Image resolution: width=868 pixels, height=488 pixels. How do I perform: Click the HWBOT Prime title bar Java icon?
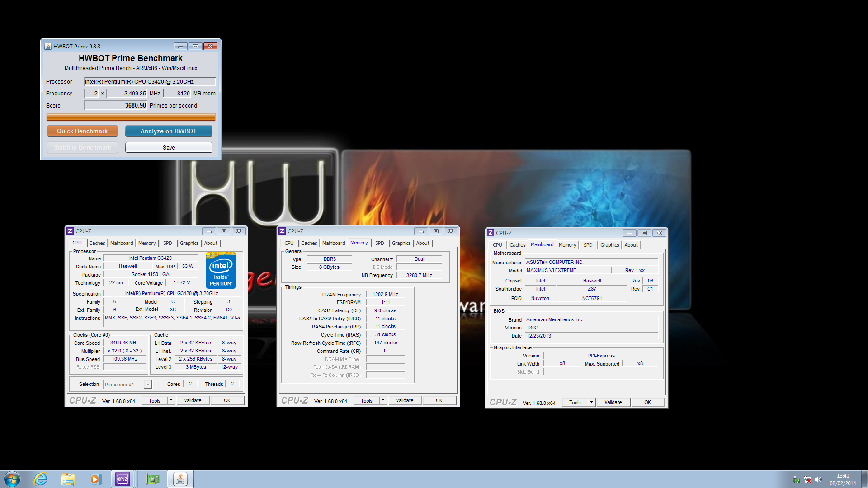[48, 46]
